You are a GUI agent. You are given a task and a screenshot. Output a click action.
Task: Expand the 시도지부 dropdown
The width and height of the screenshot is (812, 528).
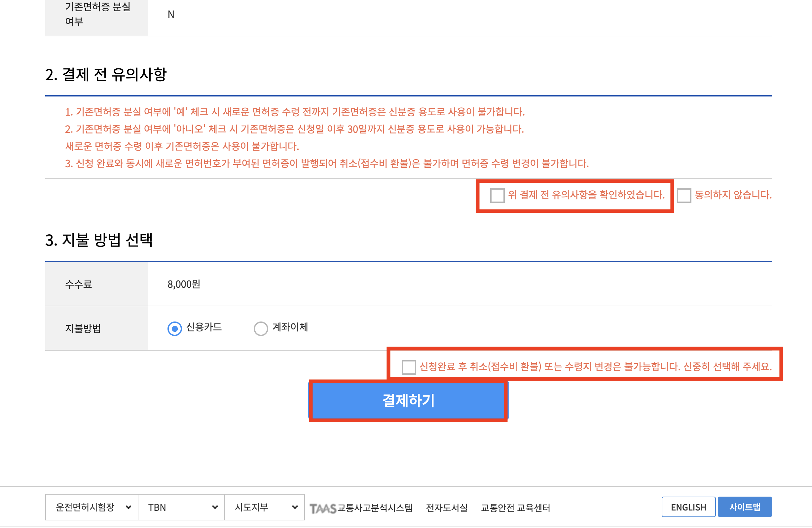pyautogui.click(x=265, y=508)
